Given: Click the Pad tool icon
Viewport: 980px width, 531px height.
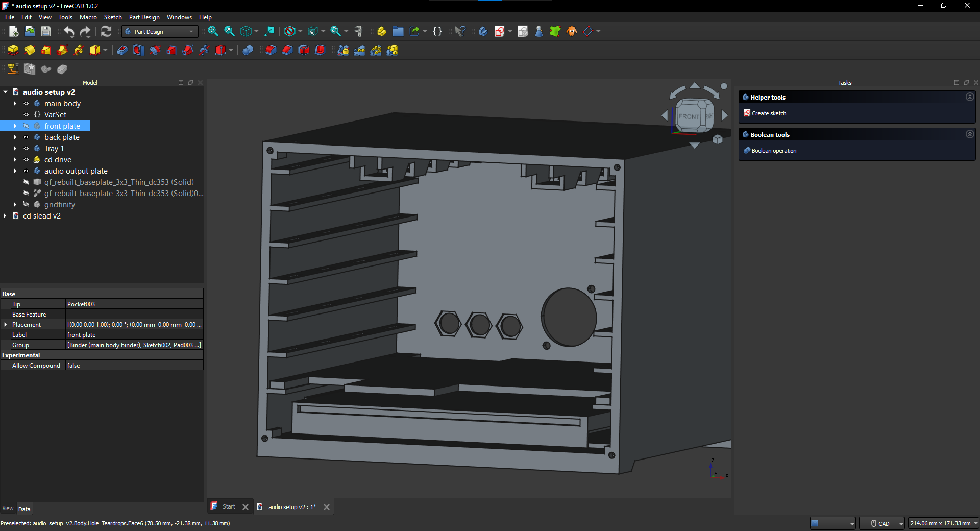Looking at the screenshot, I should [x=13, y=50].
